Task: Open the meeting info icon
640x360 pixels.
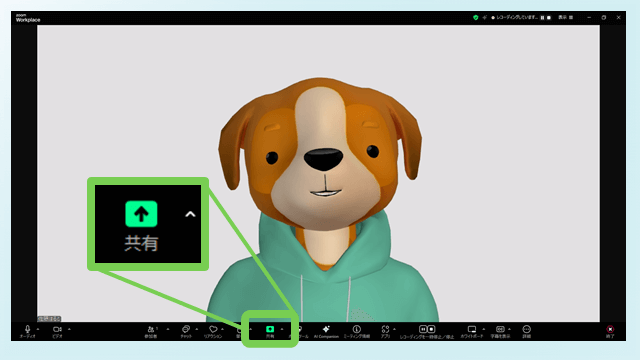Action: coord(357,329)
